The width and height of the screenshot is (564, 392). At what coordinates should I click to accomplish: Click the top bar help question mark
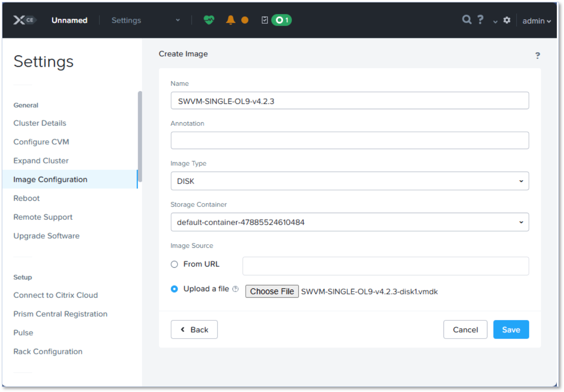click(x=480, y=20)
